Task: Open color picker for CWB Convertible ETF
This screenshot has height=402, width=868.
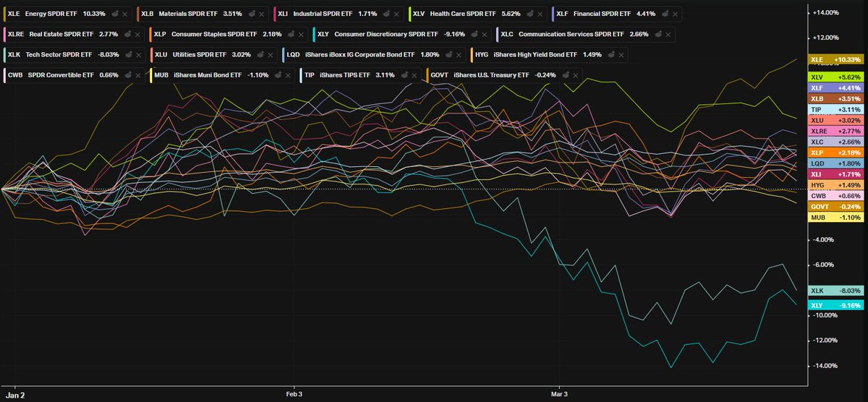Action: click(127, 75)
